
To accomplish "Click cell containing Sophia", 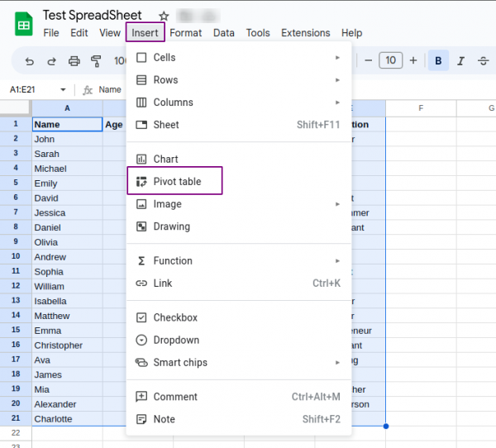I will pos(68,271).
